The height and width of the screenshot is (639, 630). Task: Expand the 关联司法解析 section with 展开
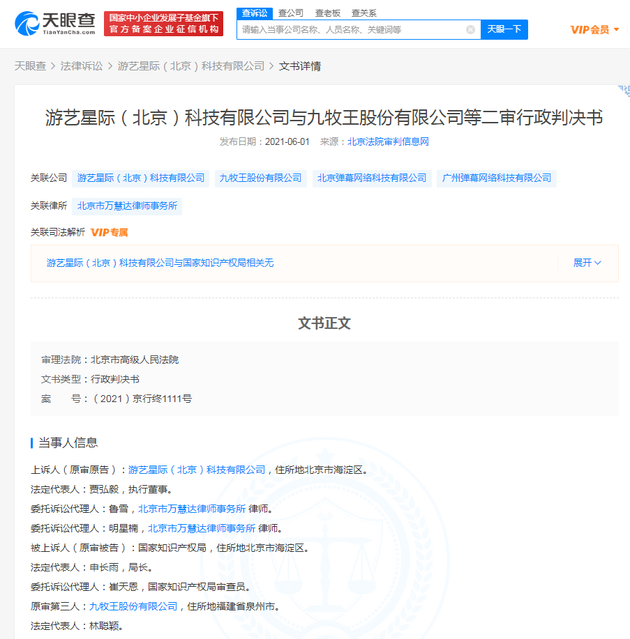tap(587, 263)
